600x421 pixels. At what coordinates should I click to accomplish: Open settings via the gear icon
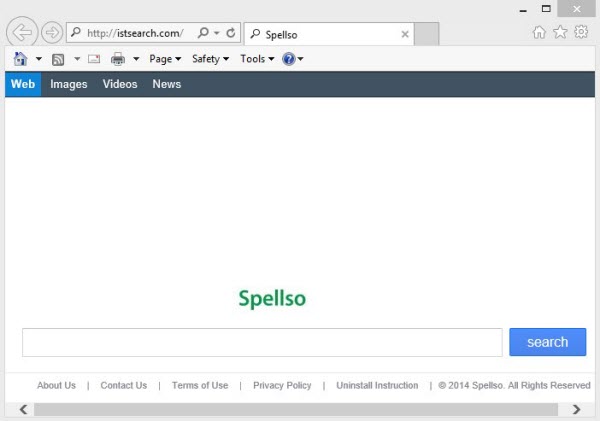[581, 32]
